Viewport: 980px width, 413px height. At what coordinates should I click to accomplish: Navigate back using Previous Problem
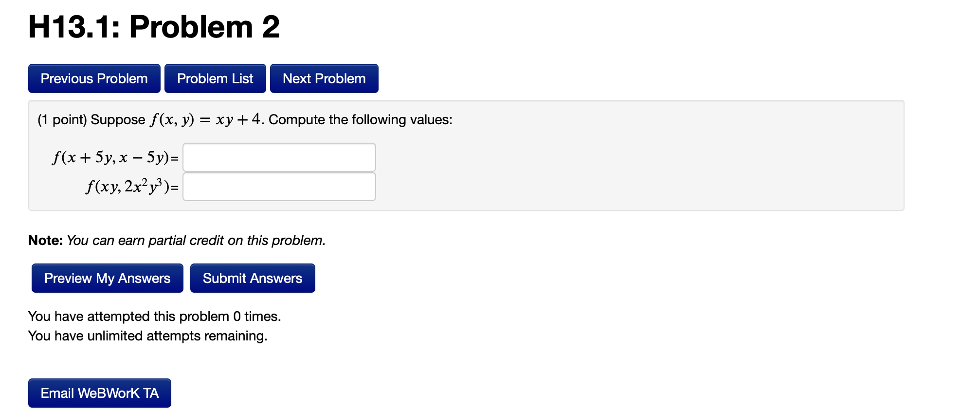click(94, 78)
